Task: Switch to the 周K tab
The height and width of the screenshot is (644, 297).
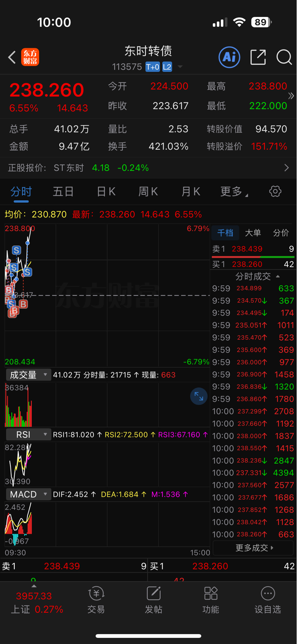Action: (x=148, y=191)
